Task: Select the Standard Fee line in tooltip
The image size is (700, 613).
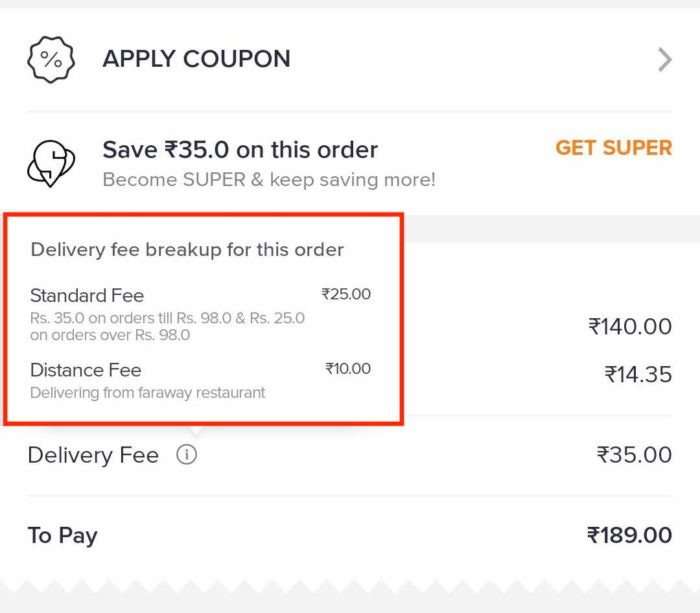Action: coord(87,296)
